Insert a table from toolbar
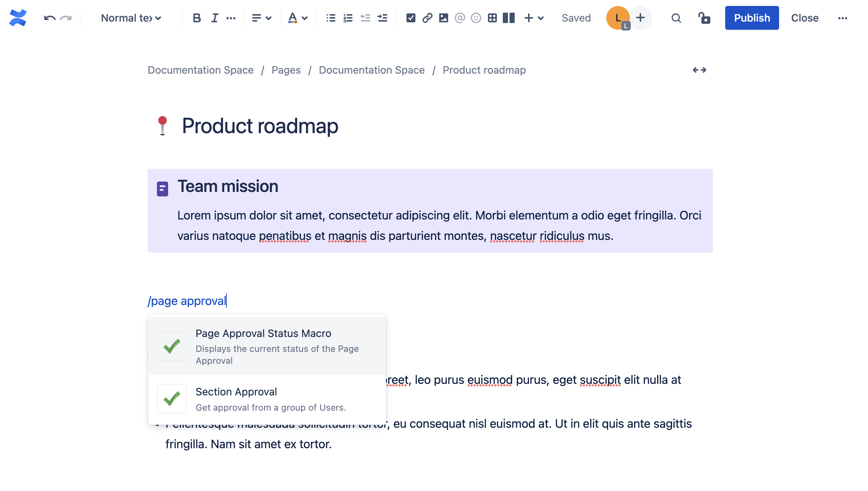 [x=492, y=18]
